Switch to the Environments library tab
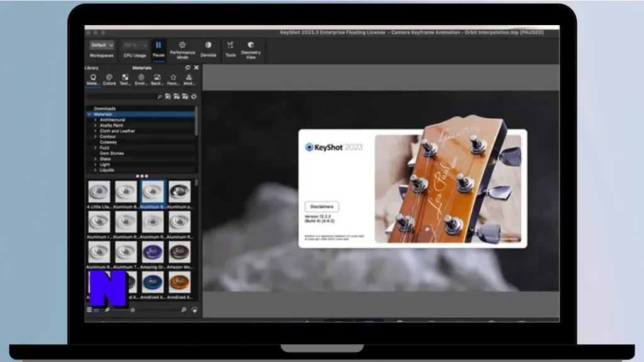This screenshot has width=644, height=362. click(x=142, y=80)
